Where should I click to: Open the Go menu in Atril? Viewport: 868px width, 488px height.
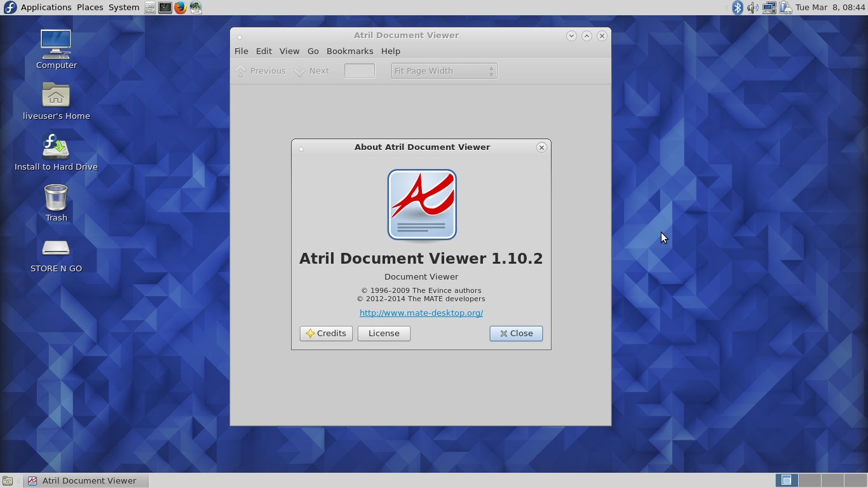point(313,51)
